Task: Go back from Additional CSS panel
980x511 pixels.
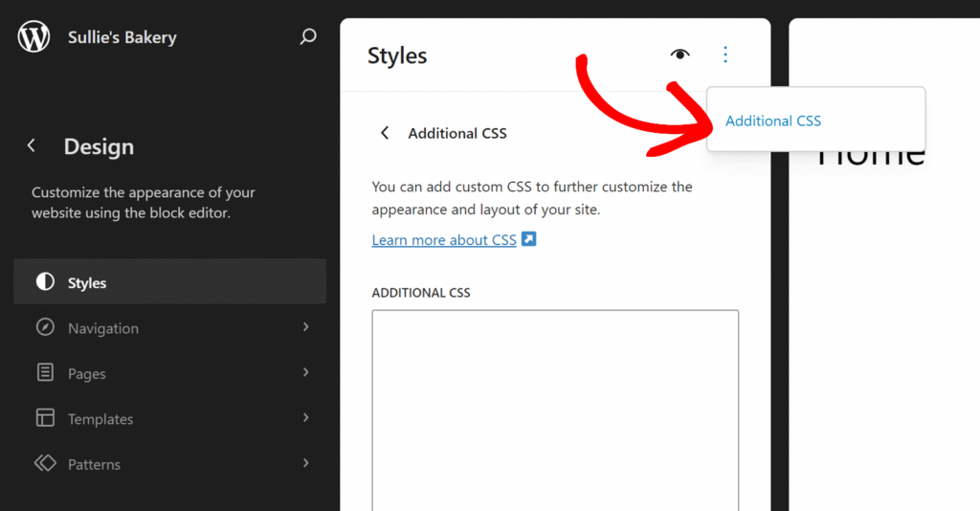Action: (x=385, y=133)
